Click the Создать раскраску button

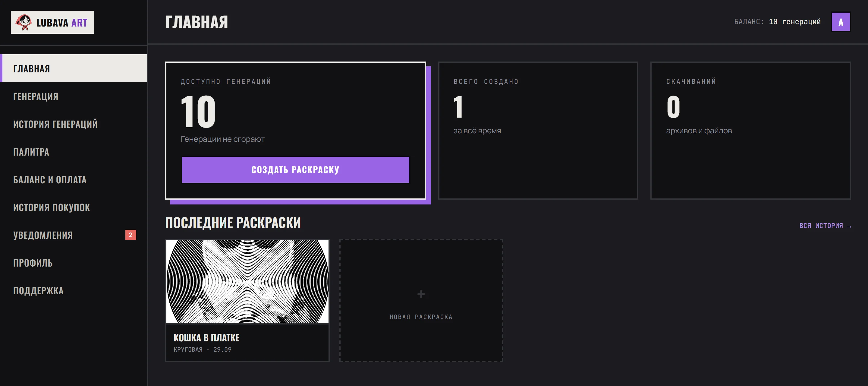(x=295, y=169)
